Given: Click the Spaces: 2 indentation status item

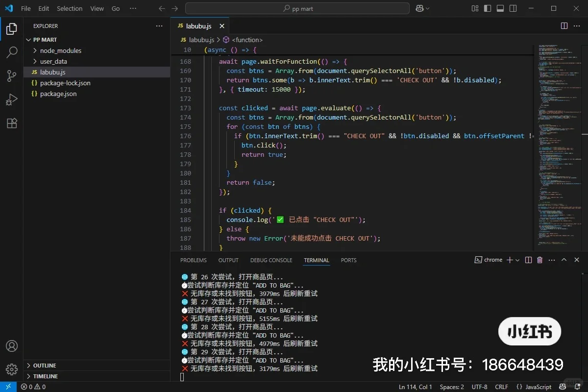Looking at the screenshot, I should coord(452,387).
